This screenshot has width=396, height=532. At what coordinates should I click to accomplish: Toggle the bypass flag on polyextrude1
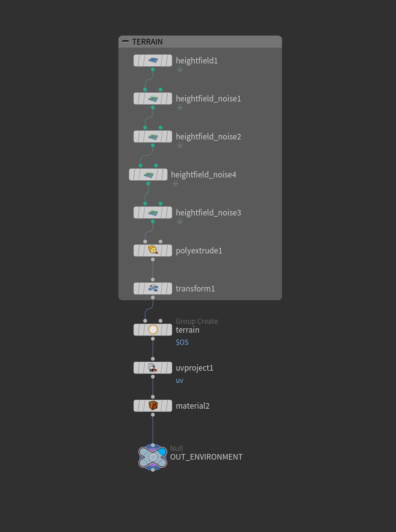[137, 251]
